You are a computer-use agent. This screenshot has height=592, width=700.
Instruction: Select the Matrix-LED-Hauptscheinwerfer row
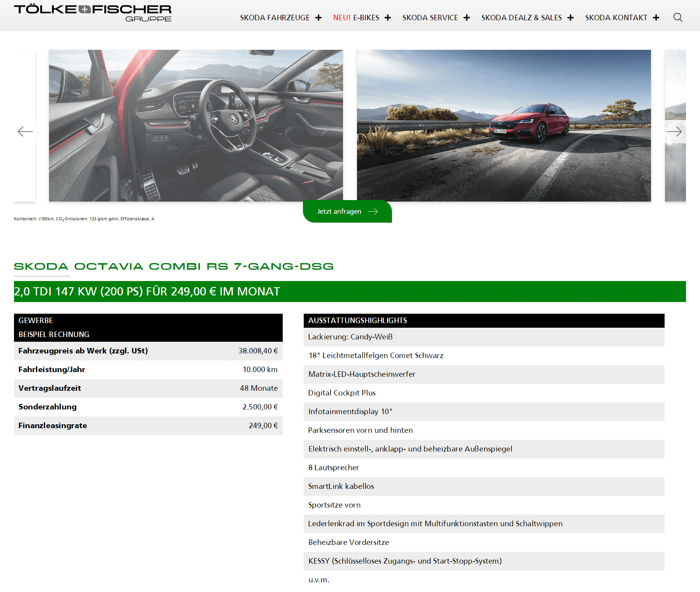(x=484, y=374)
